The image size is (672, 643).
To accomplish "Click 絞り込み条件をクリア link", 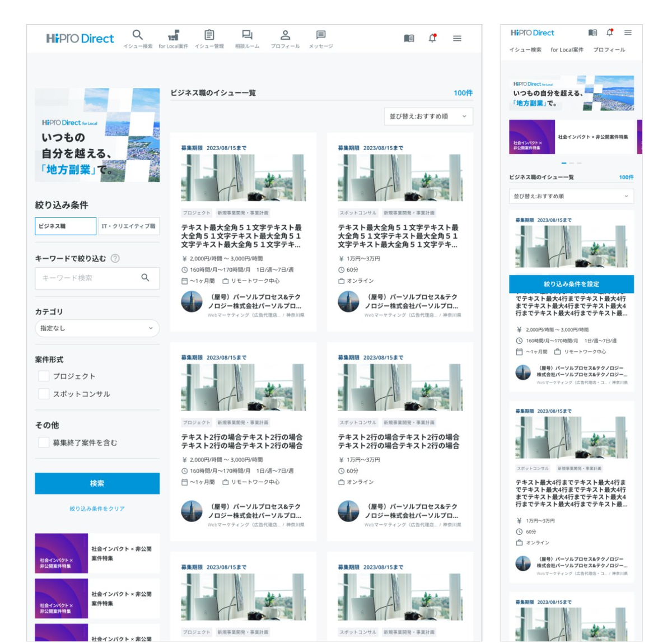I will pos(97,509).
